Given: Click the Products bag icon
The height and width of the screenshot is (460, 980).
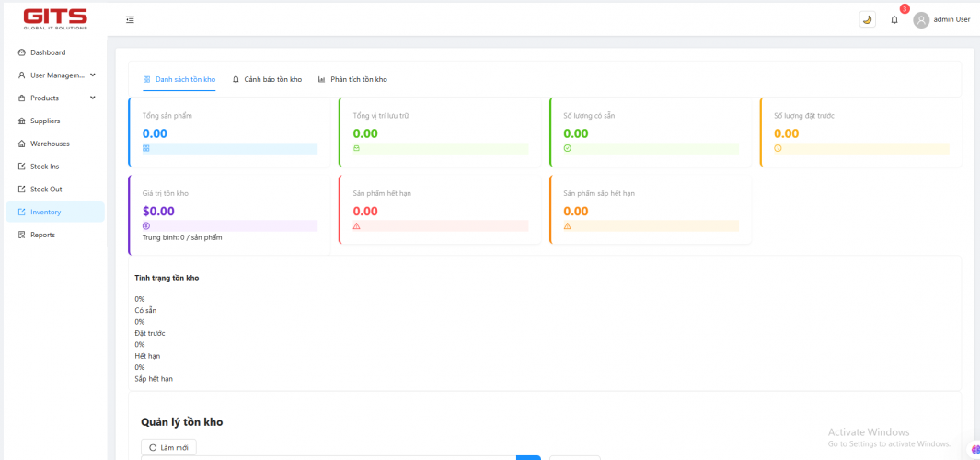Looking at the screenshot, I should coord(22,98).
